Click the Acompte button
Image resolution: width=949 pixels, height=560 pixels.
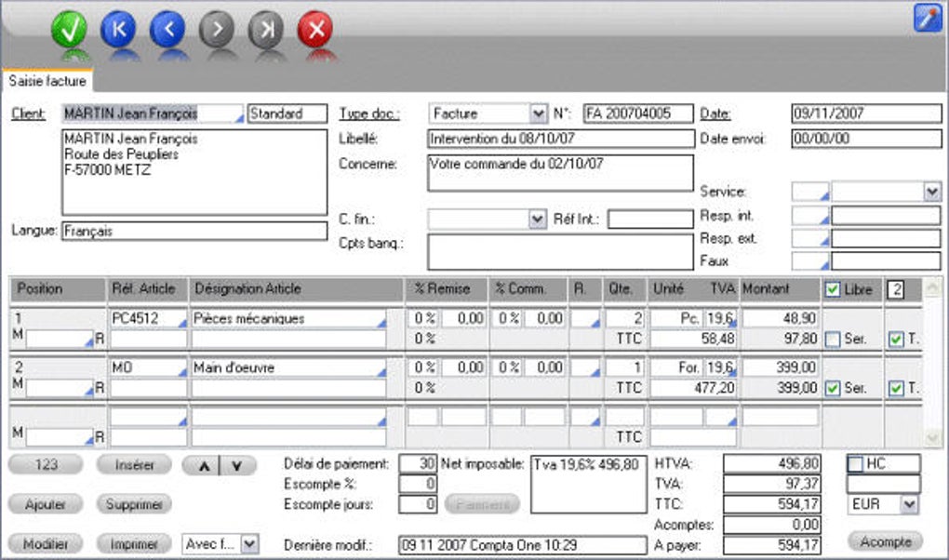(884, 541)
